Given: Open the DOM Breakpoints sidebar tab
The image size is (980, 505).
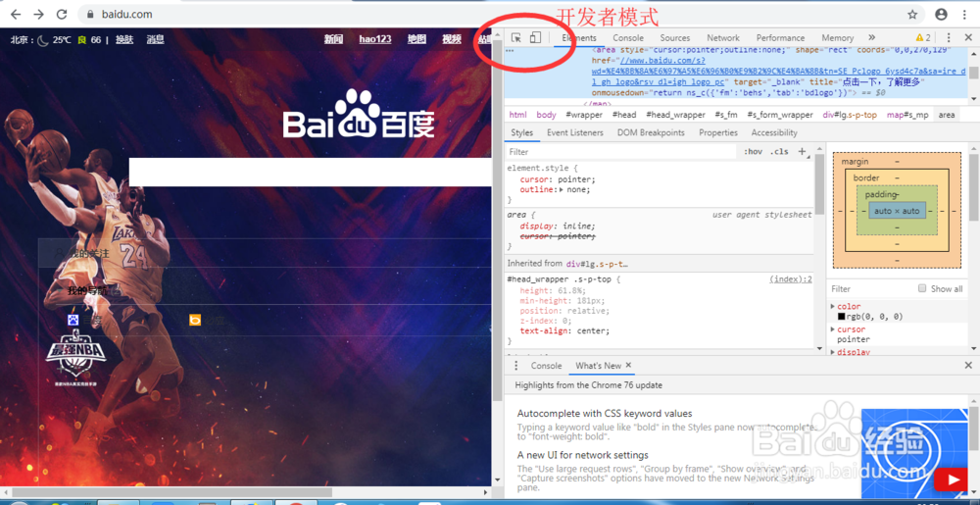Looking at the screenshot, I should (x=651, y=132).
